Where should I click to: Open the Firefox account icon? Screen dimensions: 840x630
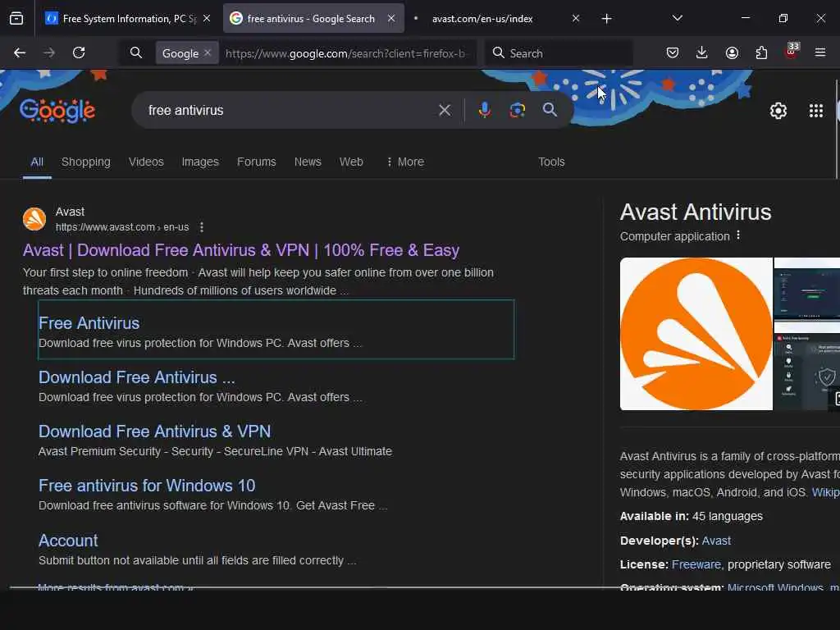coord(732,52)
